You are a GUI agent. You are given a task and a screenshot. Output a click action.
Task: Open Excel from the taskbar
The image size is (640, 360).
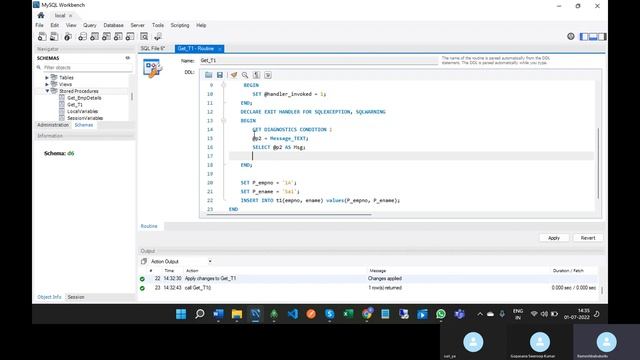pos(348,314)
